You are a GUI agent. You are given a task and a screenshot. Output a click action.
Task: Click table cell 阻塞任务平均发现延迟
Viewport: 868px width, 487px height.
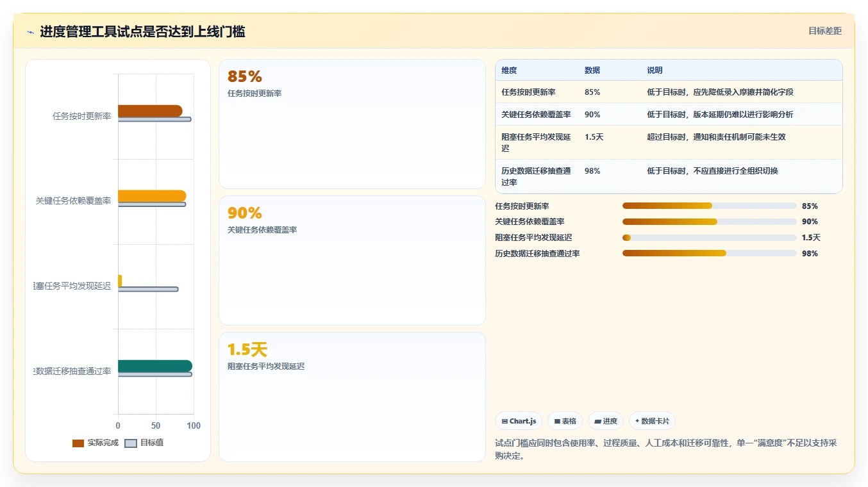pos(536,142)
